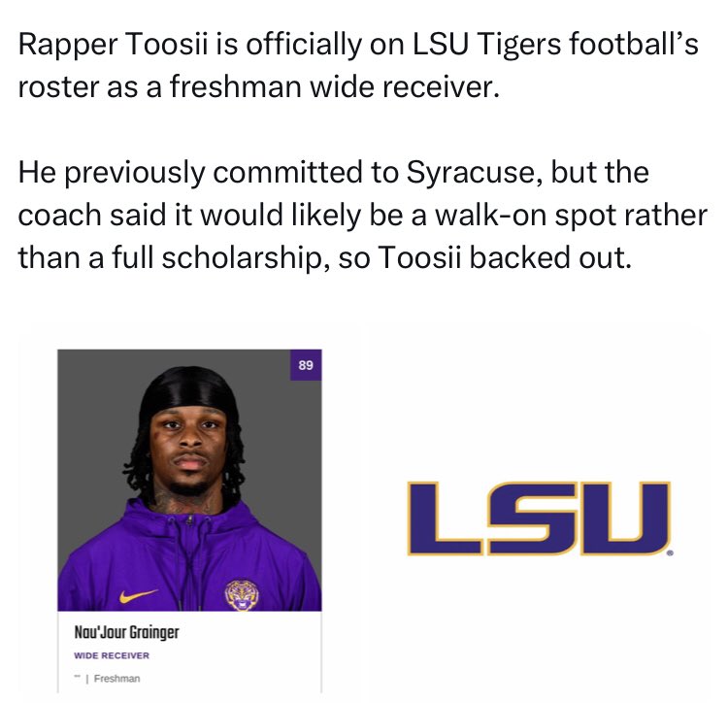This screenshot has width=728, height=703.
Task: Open the Nau'Jour Grainger player name link
Action: click(x=126, y=633)
